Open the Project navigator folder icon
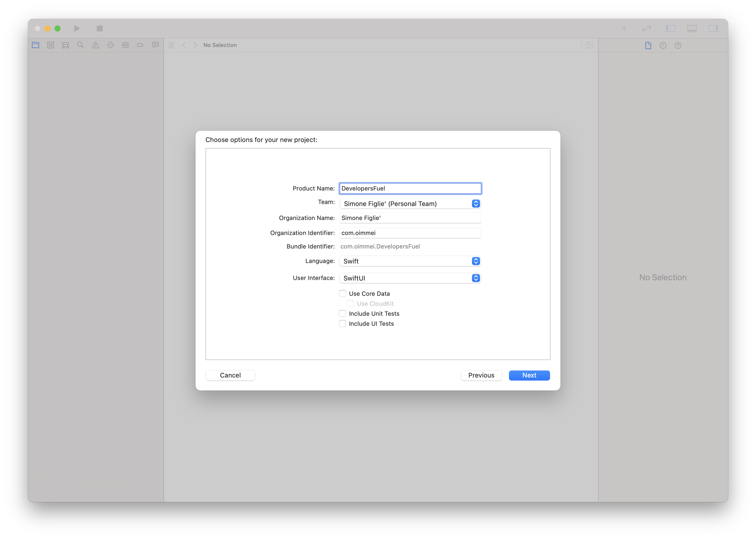The width and height of the screenshot is (756, 539). pyautogui.click(x=35, y=45)
